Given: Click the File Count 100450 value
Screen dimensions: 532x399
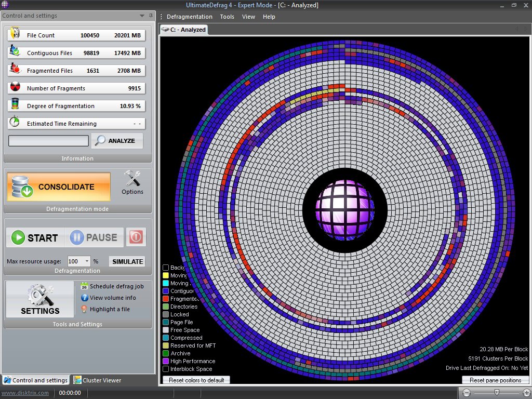Looking at the screenshot, I should [90, 35].
